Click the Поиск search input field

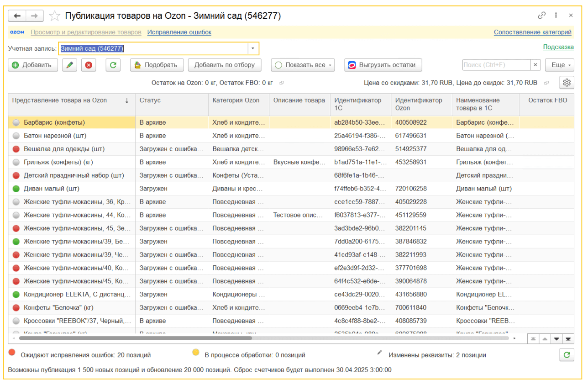click(x=496, y=65)
